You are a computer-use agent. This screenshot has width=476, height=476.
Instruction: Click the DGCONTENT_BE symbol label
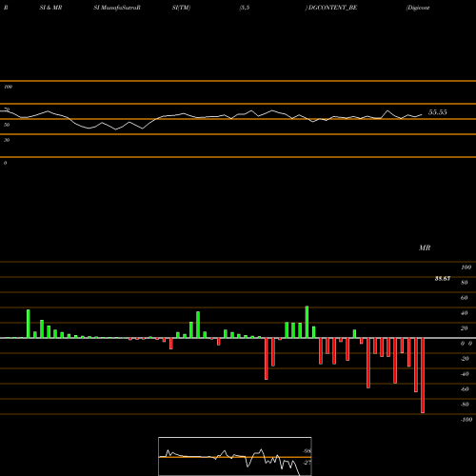point(332,8)
